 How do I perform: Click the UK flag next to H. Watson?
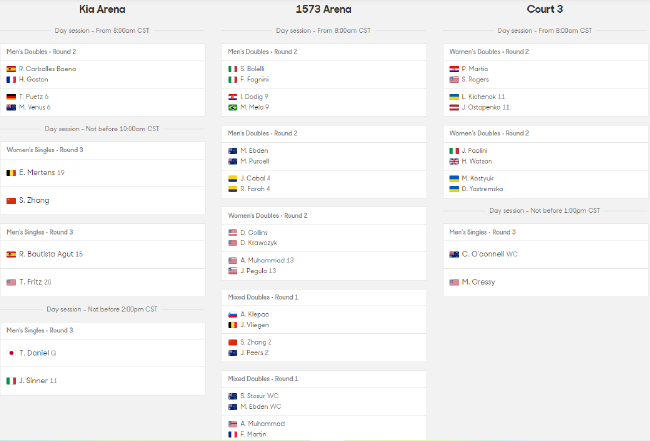(x=454, y=160)
